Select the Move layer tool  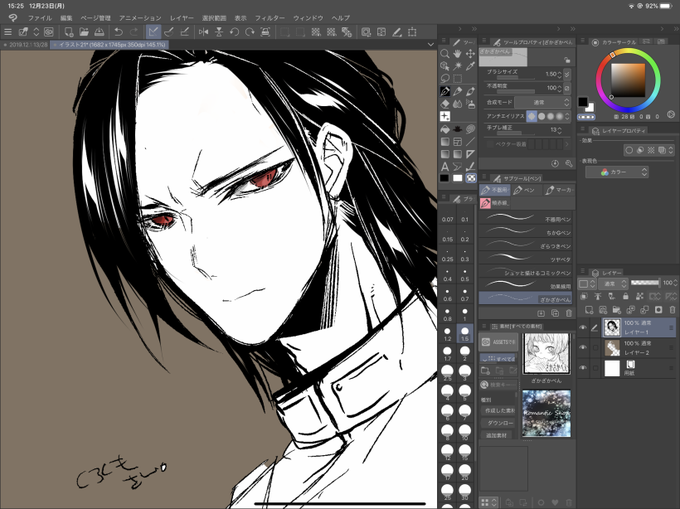tap(470, 54)
